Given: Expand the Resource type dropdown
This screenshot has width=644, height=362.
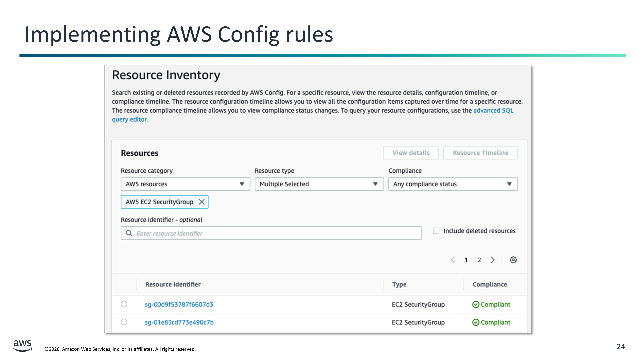Looking at the screenshot, I should pos(319,184).
